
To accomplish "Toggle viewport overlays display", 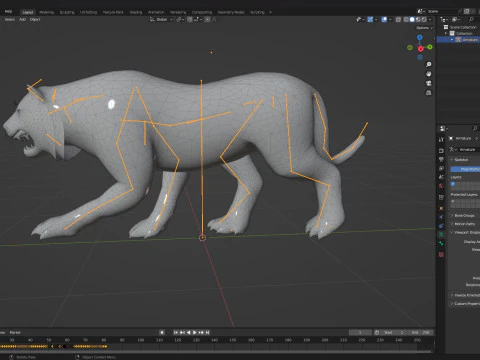I will point(384,19).
